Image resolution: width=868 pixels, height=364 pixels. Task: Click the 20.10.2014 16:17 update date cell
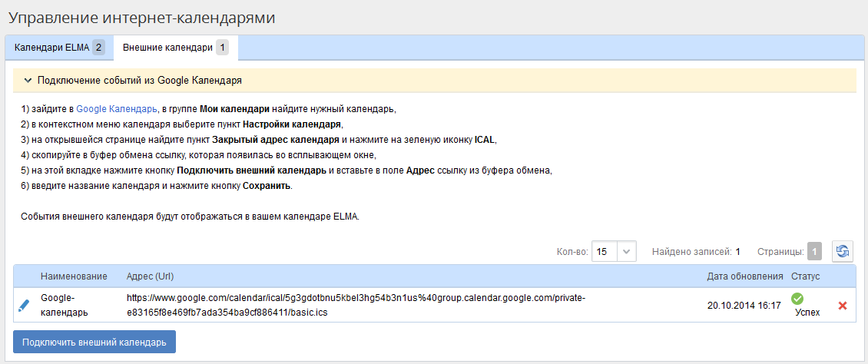point(744,306)
